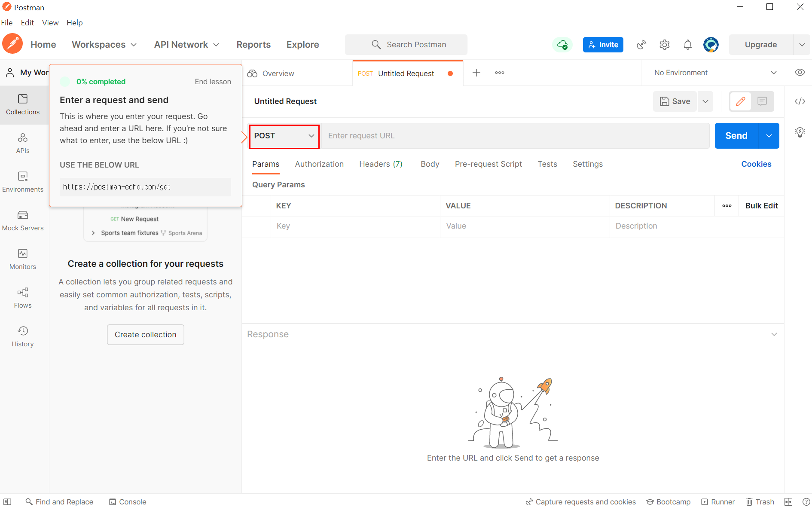This screenshot has height=507, width=812.
Task: Click the Save button
Action: [x=675, y=101]
